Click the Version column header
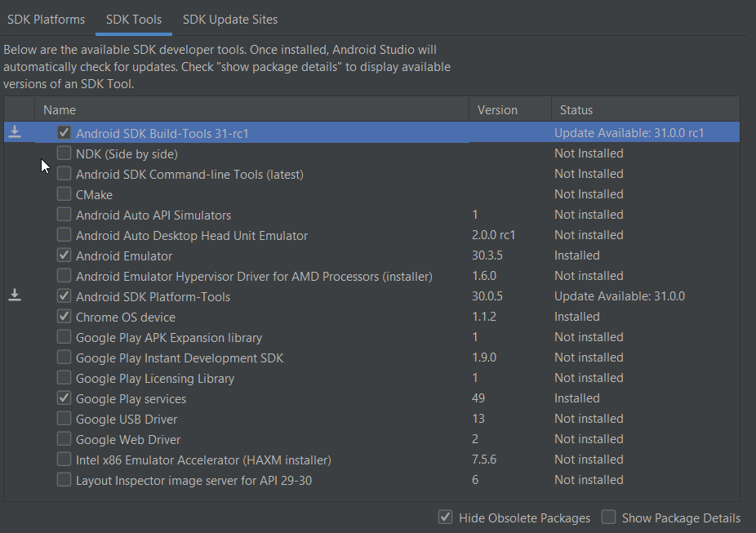Image resolution: width=756 pixels, height=533 pixels. pyautogui.click(x=497, y=109)
